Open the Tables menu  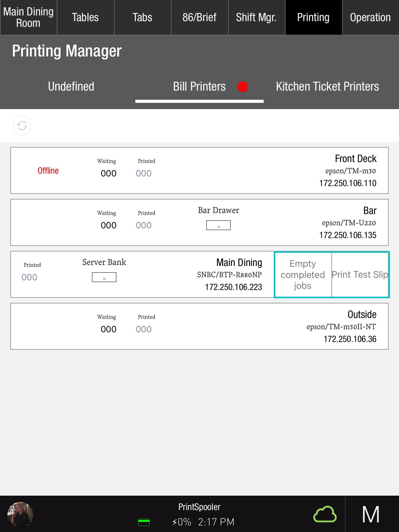click(x=85, y=17)
